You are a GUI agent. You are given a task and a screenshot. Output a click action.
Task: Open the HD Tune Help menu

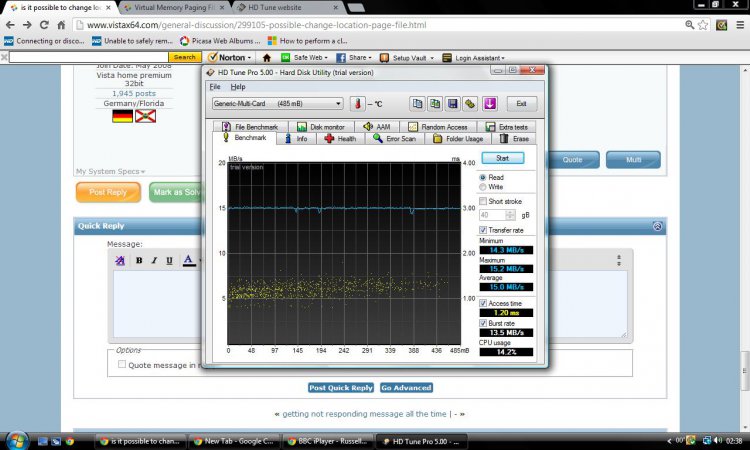[x=238, y=87]
